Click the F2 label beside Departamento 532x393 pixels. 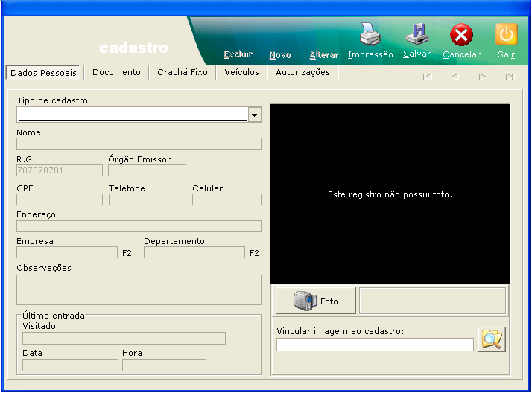point(254,253)
